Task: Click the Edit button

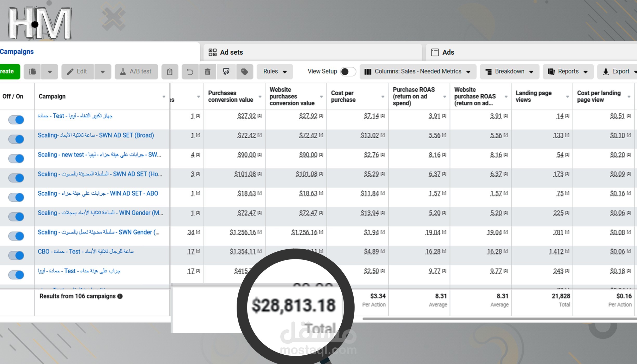Action: click(77, 71)
